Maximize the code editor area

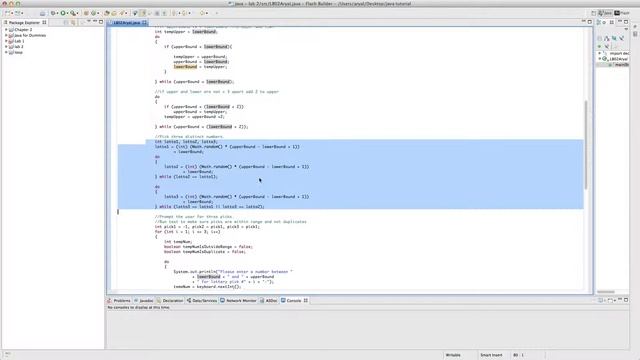coord(590,21)
